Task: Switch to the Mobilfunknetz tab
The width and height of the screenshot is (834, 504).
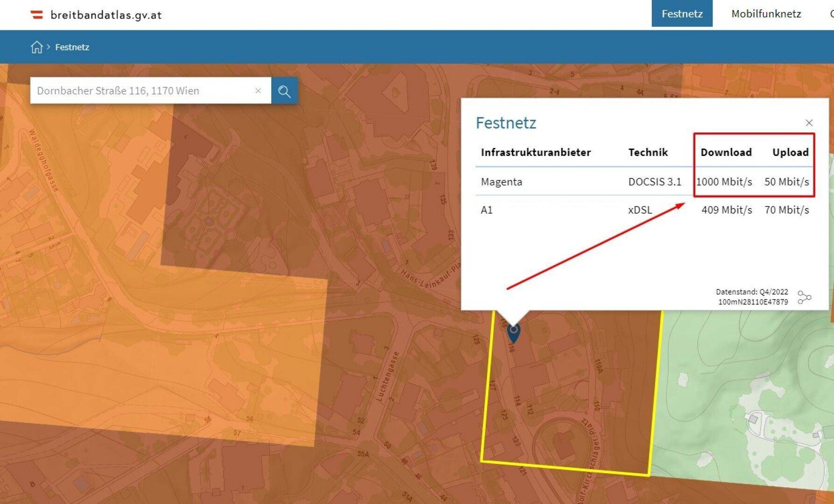Action: pos(766,14)
